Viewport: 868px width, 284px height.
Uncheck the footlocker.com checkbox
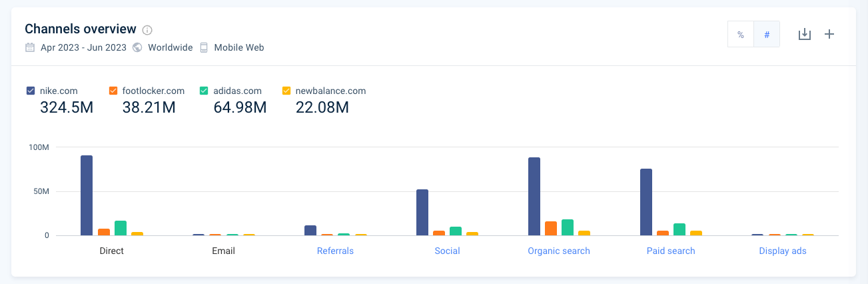click(x=113, y=91)
